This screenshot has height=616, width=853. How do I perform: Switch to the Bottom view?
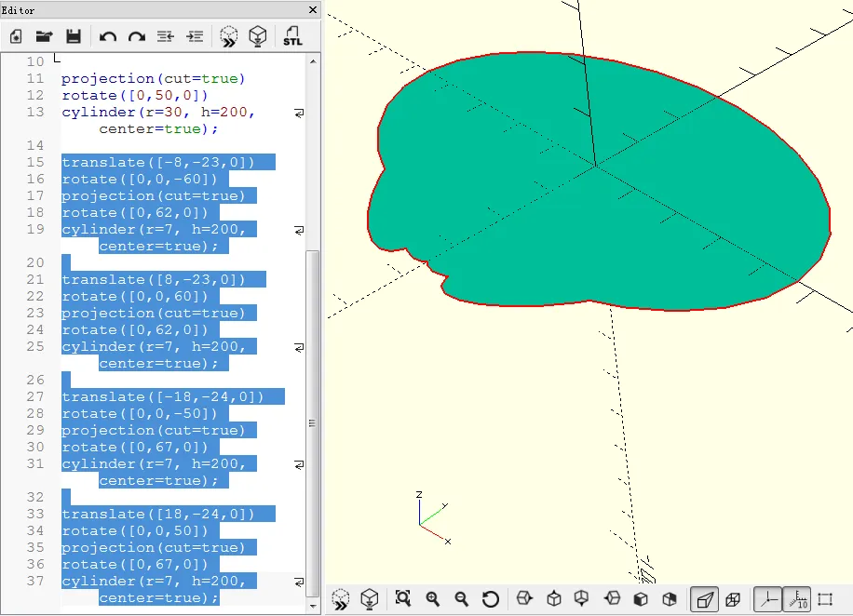581,598
